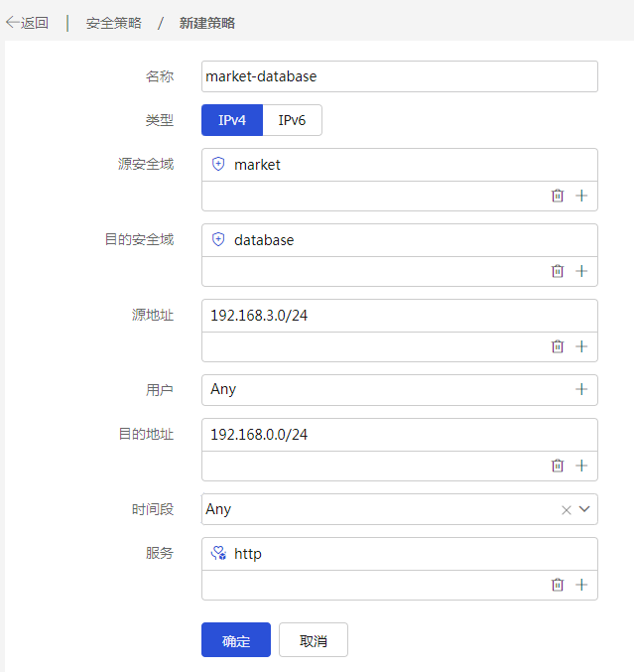Click the trash icon under source address
634x672 pixels.
point(558,346)
